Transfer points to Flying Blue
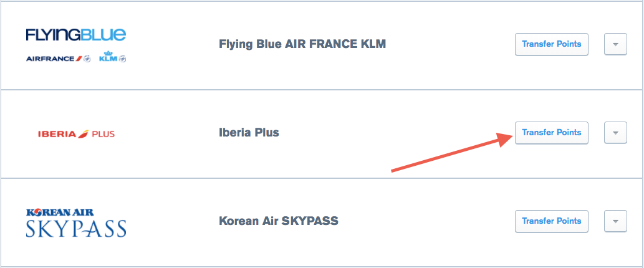This screenshot has width=644, height=268. click(551, 44)
